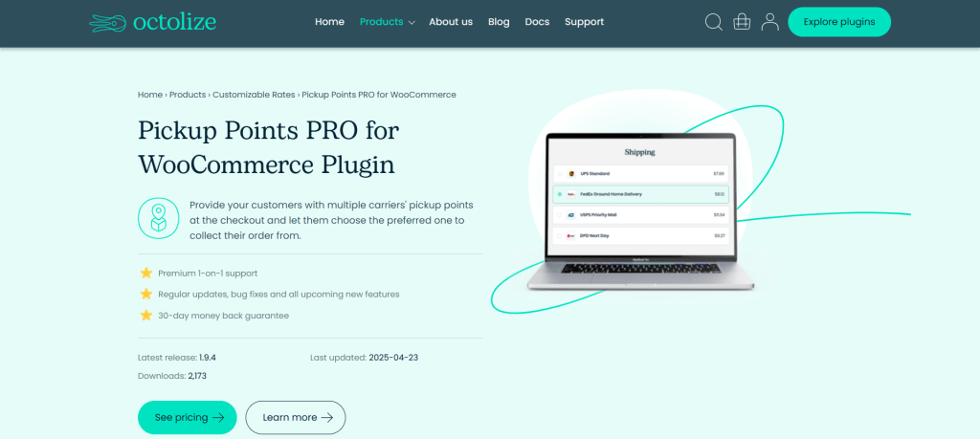Screen dimensions: 980x439
Task: Click the Regular updates, bug fixes text
Action: tap(278, 295)
